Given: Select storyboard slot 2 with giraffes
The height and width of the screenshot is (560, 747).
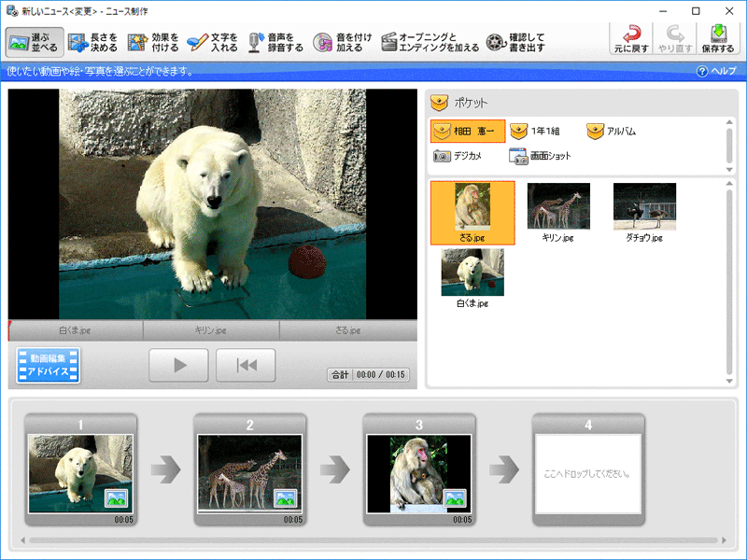Looking at the screenshot, I should pos(249,473).
